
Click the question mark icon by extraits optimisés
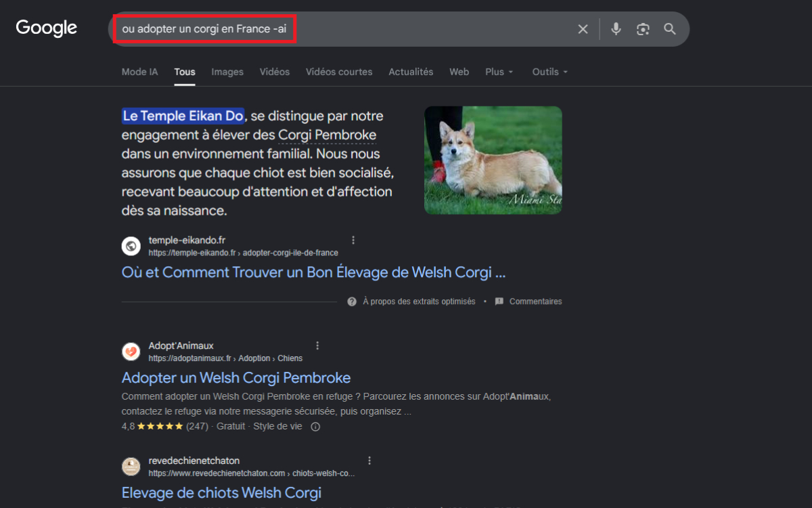pos(352,301)
